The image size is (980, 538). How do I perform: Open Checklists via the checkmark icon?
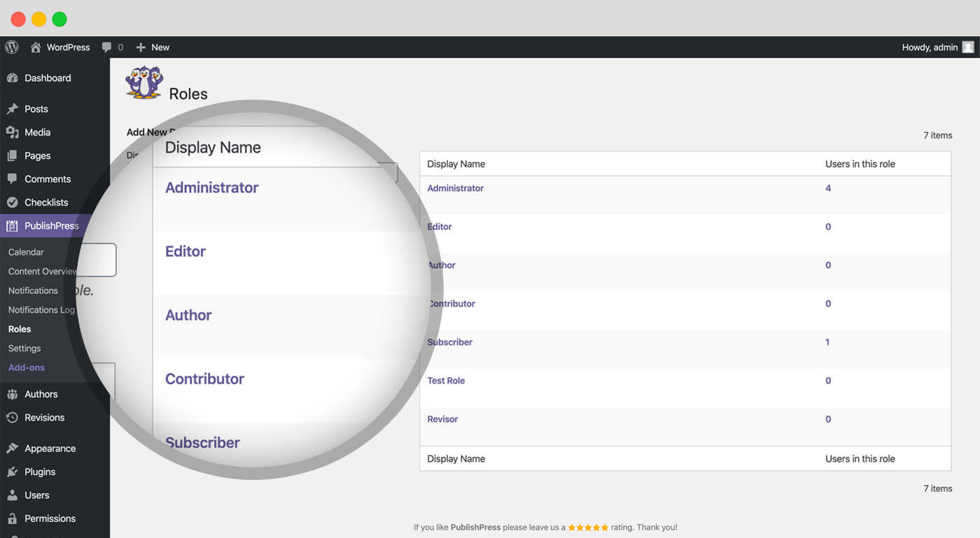[x=12, y=202]
